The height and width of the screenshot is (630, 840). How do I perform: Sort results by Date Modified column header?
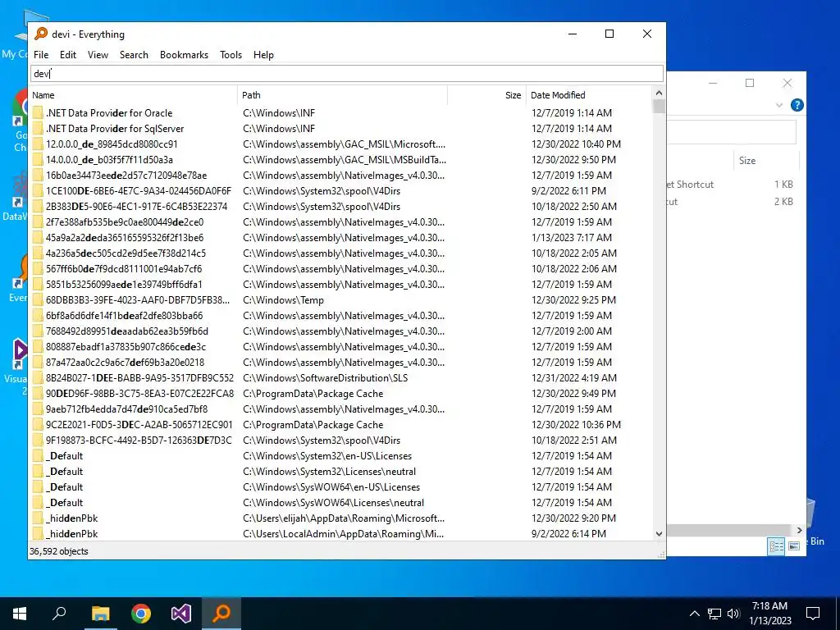(x=589, y=95)
